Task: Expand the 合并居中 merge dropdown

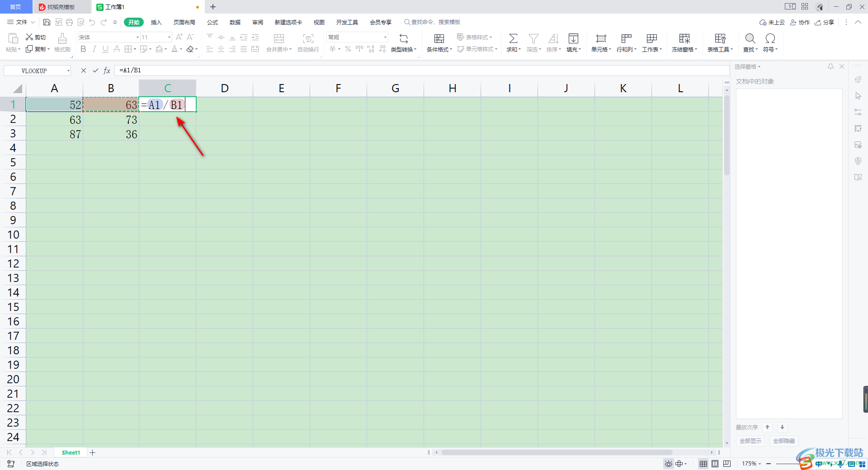Action: [x=290, y=50]
